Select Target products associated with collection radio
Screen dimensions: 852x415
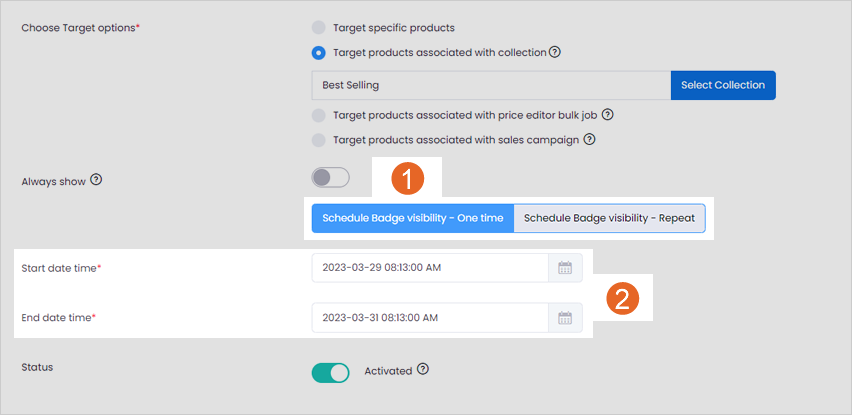click(318, 53)
